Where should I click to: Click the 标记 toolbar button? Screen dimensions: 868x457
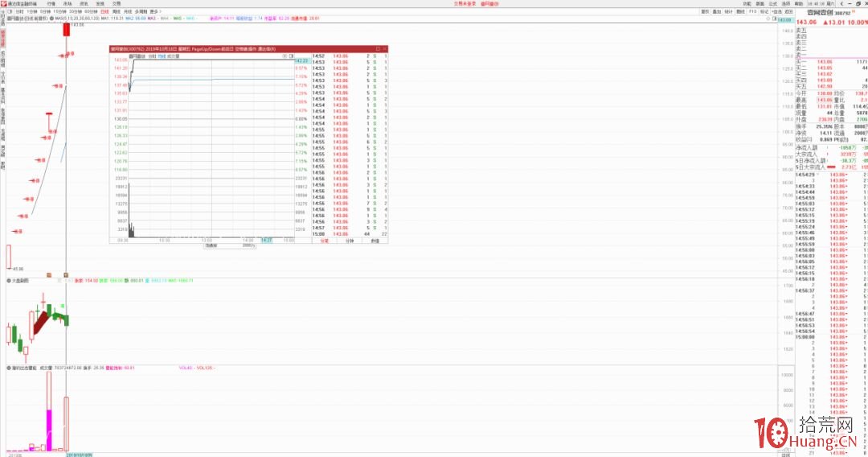coord(764,11)
